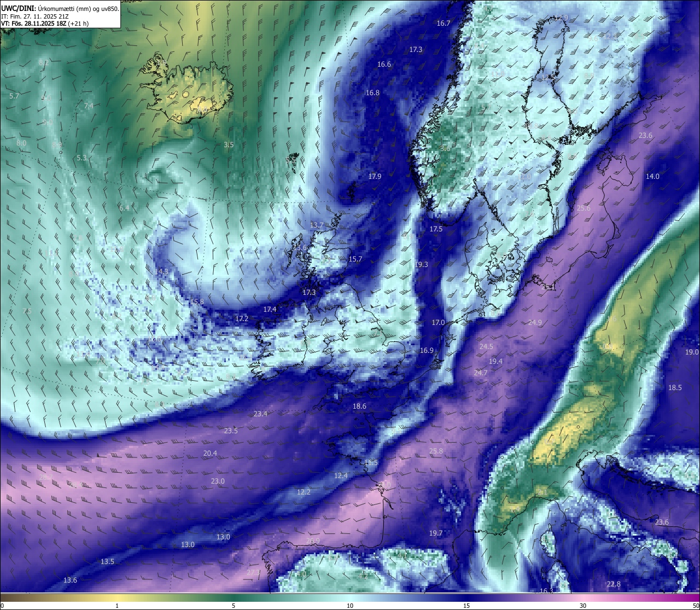Click the 19.7 value label
Viewport: 700px width, 610px height.
click(x=436, y=533)
